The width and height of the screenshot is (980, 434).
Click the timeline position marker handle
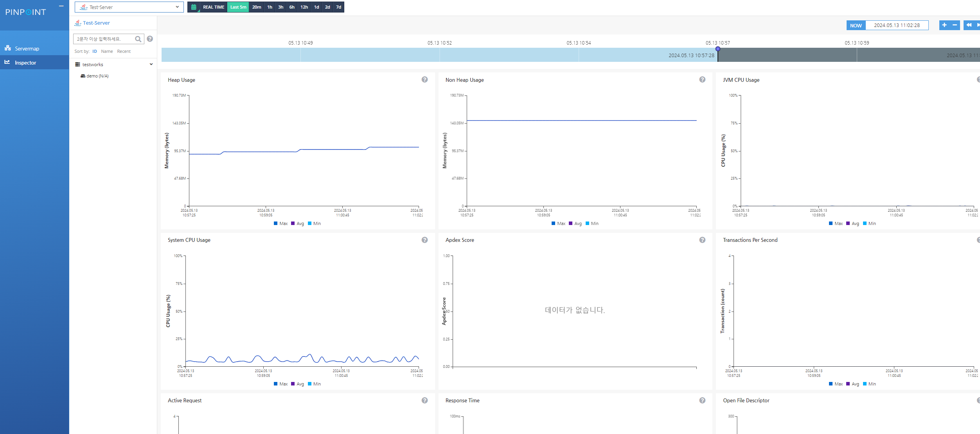(718, 49)
